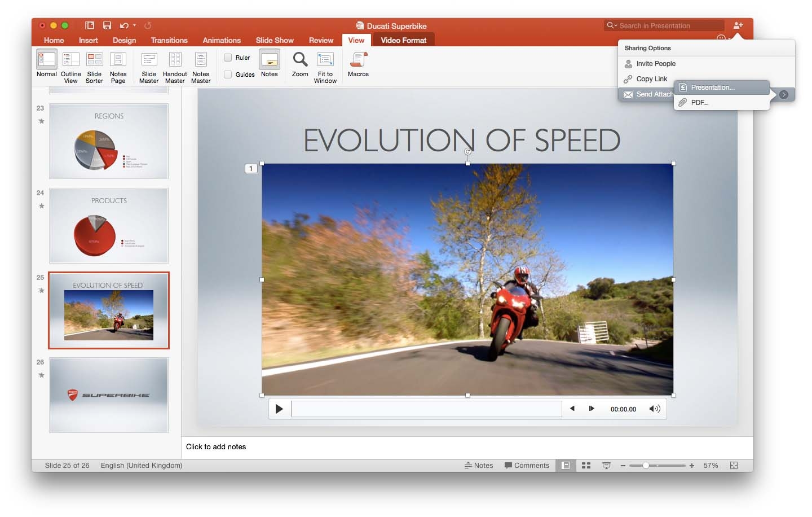The width and height of the screenshot is (812, 517).
Task: Click the animation star under slide 23
Action: pyautogui.click(x=41, y=121)
